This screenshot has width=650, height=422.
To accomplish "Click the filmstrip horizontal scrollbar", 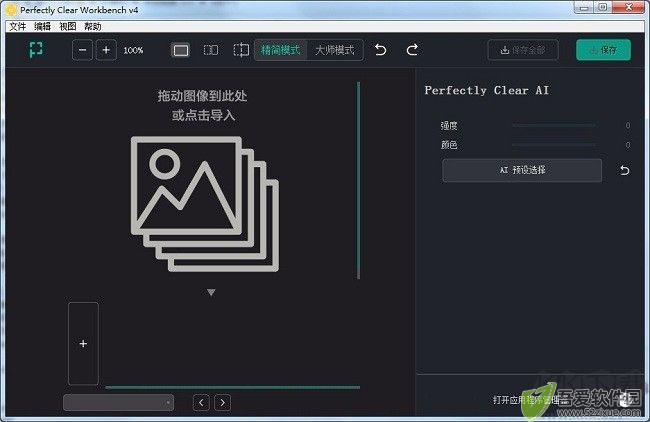I will 233,387.
